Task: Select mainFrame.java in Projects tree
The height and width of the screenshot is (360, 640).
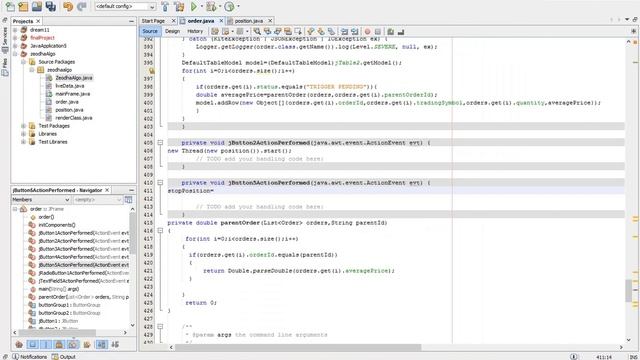Action: pos(73,94)
